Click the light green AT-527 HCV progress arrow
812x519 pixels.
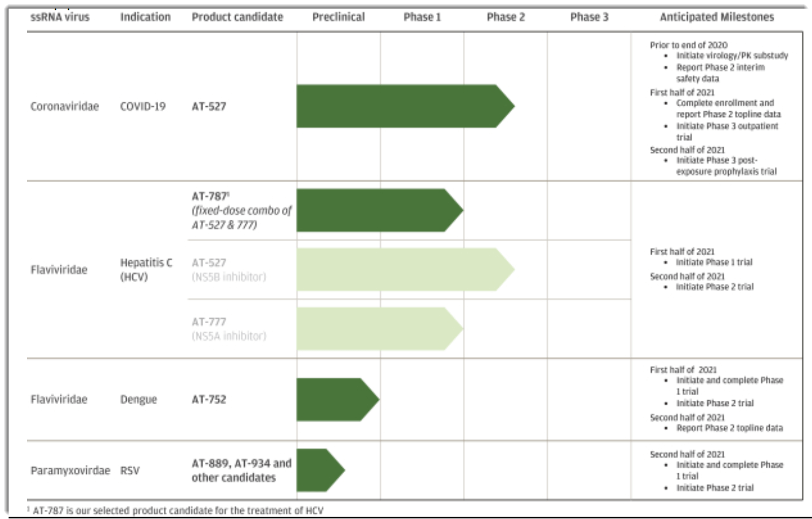399,269
